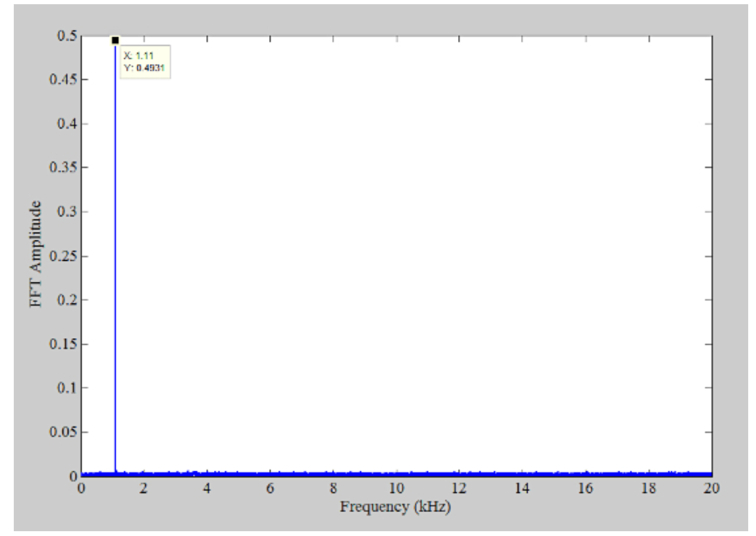
Task: Click the y-axis tick label 0.15
Action: (x=63, y=344)
